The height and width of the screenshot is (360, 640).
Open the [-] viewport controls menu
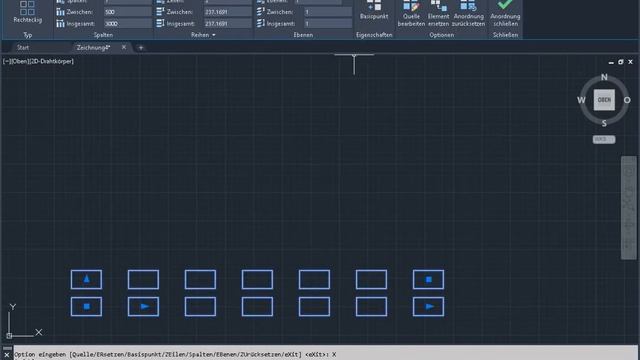tap(6, 61)
